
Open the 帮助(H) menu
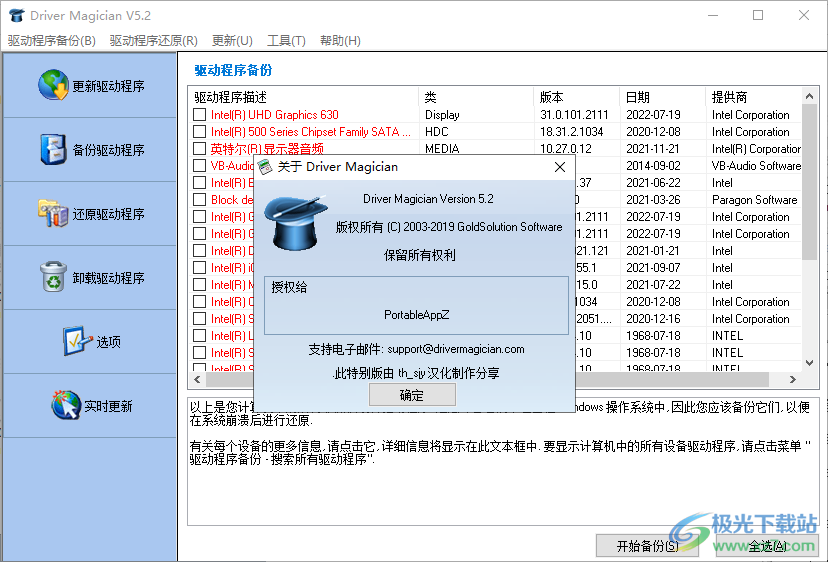pyautogui.click(x=341, y=41)
